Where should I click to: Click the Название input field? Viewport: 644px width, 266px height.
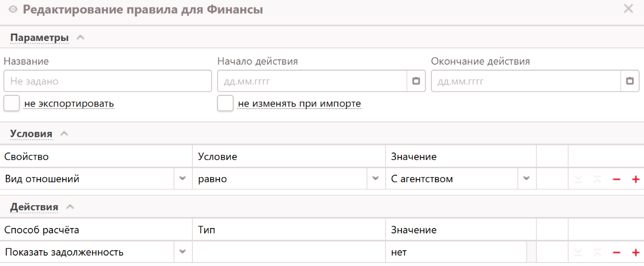coord(107,81)
